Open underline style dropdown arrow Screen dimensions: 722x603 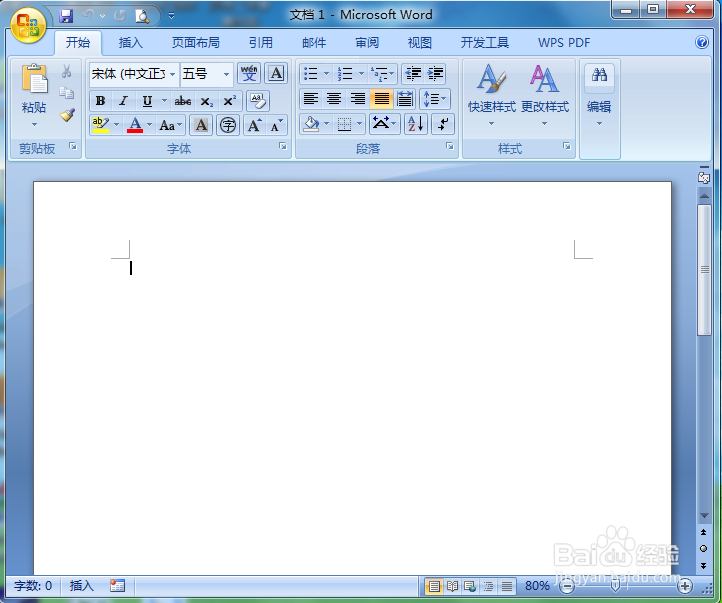pyautogui.click(x=164, y=101)
